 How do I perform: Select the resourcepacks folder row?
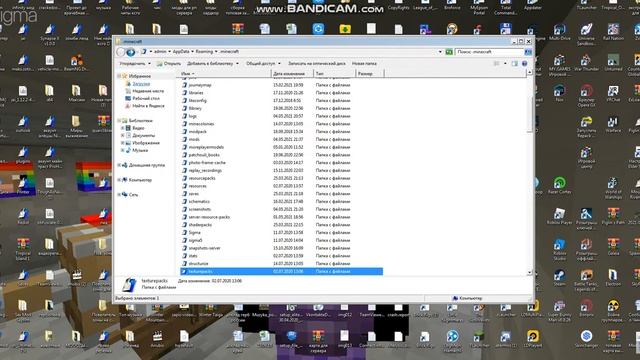pyautogui.click(x=282, y=178)
